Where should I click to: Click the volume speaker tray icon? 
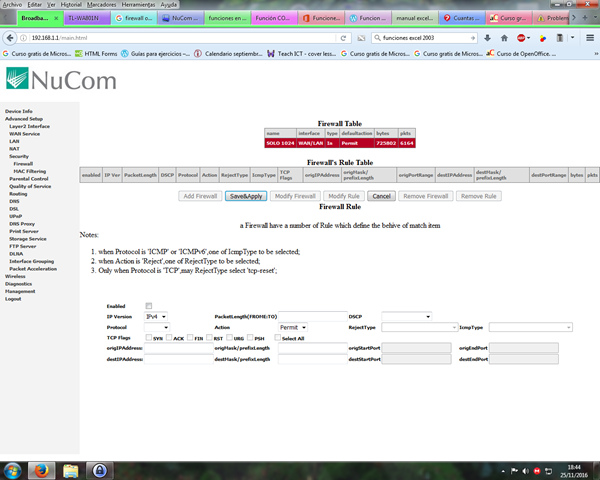[x=526, y=471]
